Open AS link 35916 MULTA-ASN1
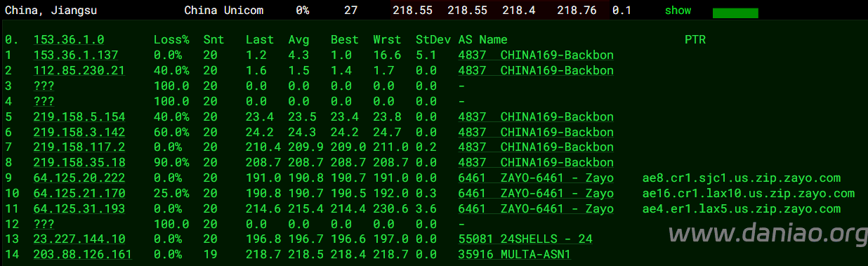The image size is (868, 266). point(515,255)
